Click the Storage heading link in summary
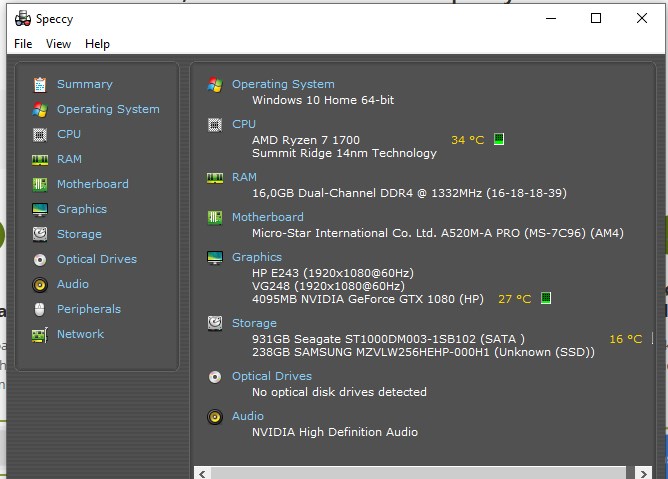The height and width of the screenshot is (479, 668). click(x=254, y=323)
